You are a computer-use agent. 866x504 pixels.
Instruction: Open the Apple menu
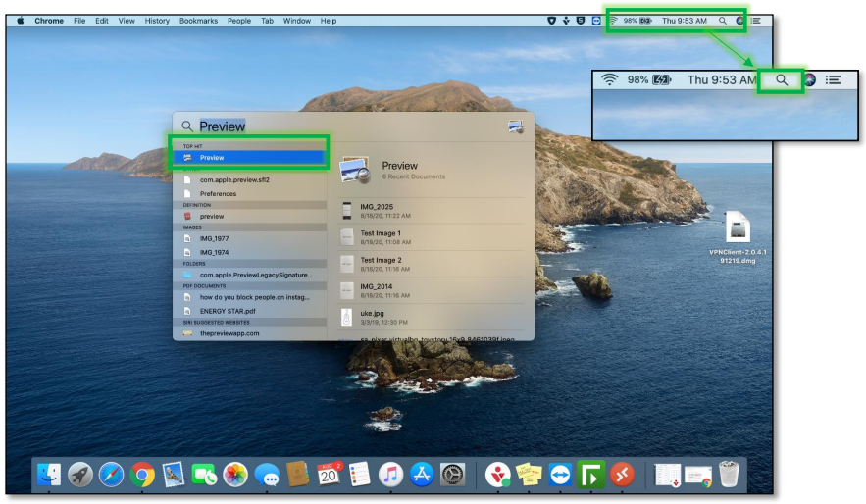pyautogui.click(x=21, y=21)
